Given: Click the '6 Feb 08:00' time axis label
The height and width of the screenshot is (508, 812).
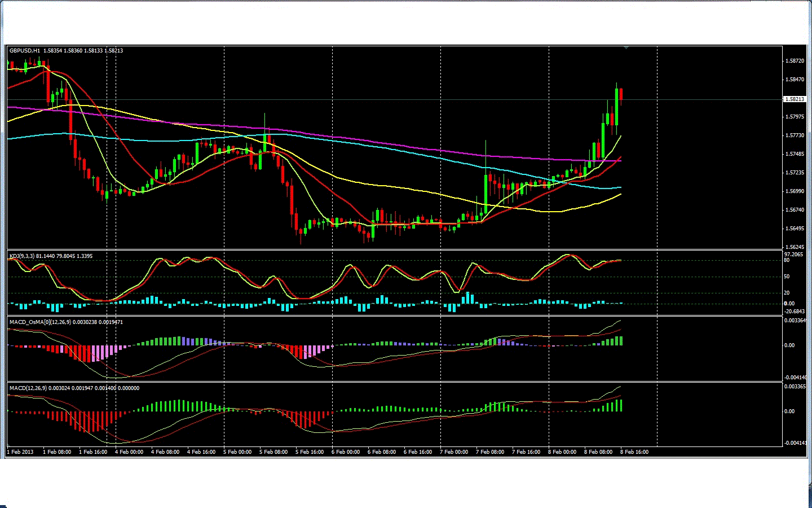Looking at the screenshot, I should pos(382,452).
